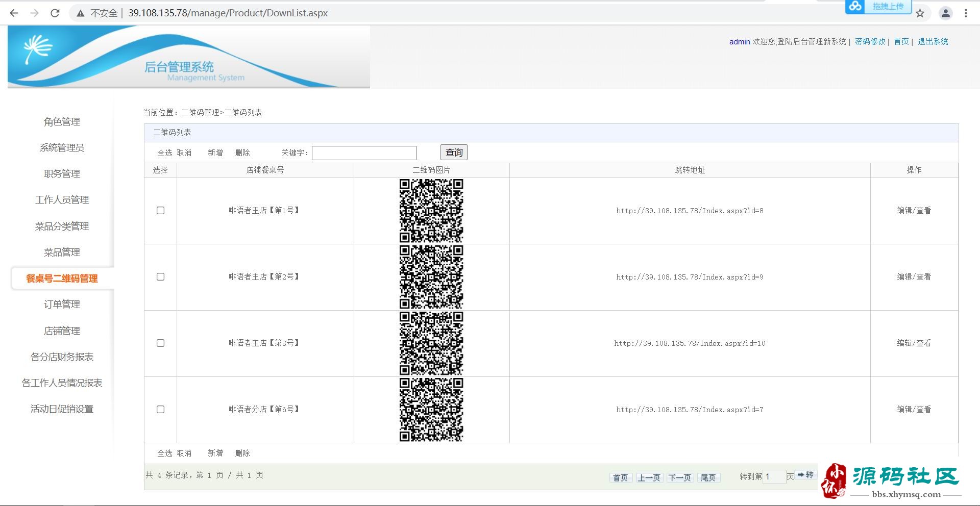
Task: Click the text 啡语者主店【第2号】
Action: pos(264,276)
